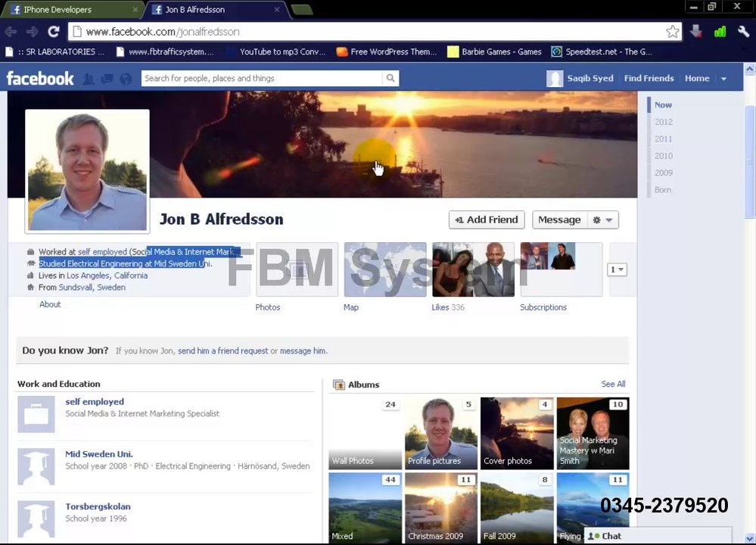Open the Subscriptions section tile
This screenshot has width=756, height=545.
(562, 269)
